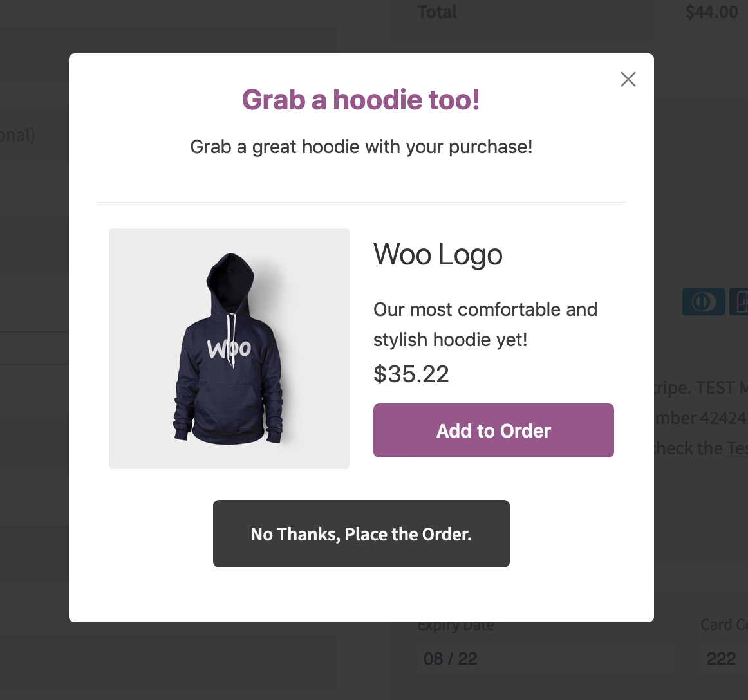
Task: Click the Total row showing $44.00
Action: (x=711, y=12)
